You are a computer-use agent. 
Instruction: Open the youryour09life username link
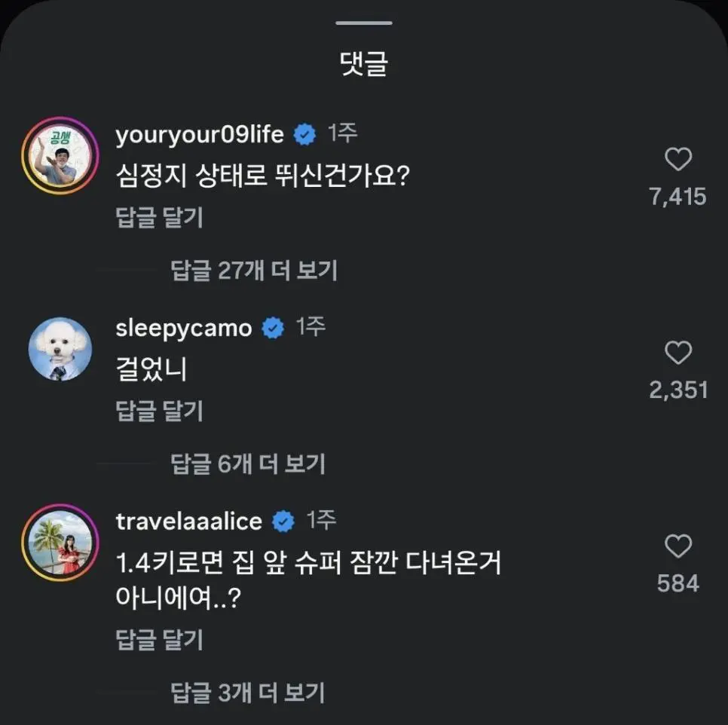point(200,135)
